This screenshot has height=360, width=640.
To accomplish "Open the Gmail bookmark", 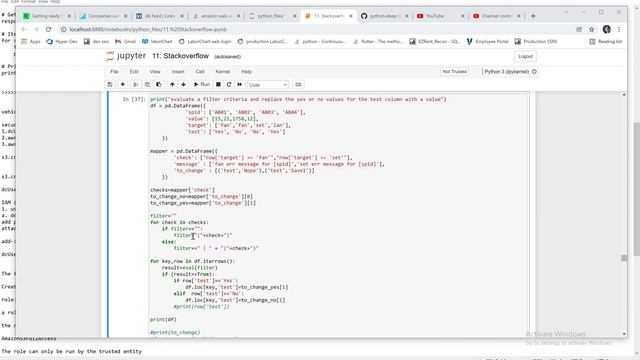I will [126, 41].
